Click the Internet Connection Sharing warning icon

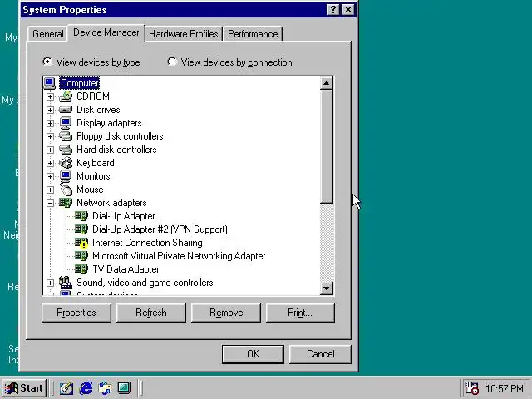81,243
